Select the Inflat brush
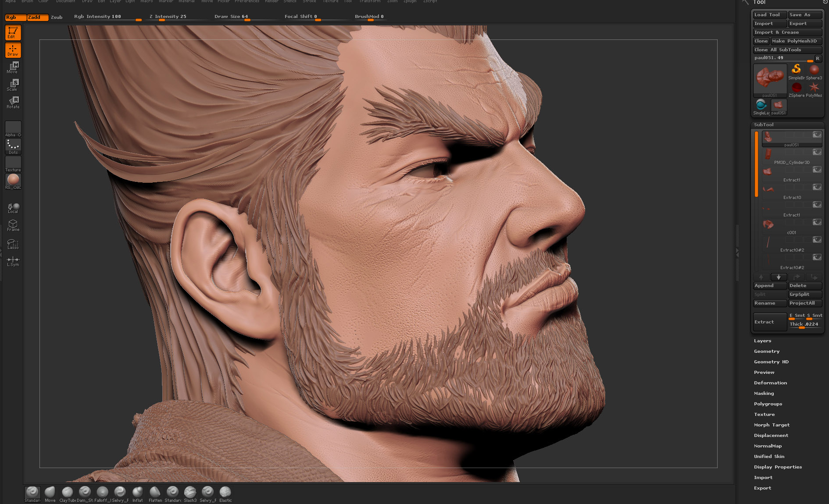Screen dimensions: 829x504 137,494
